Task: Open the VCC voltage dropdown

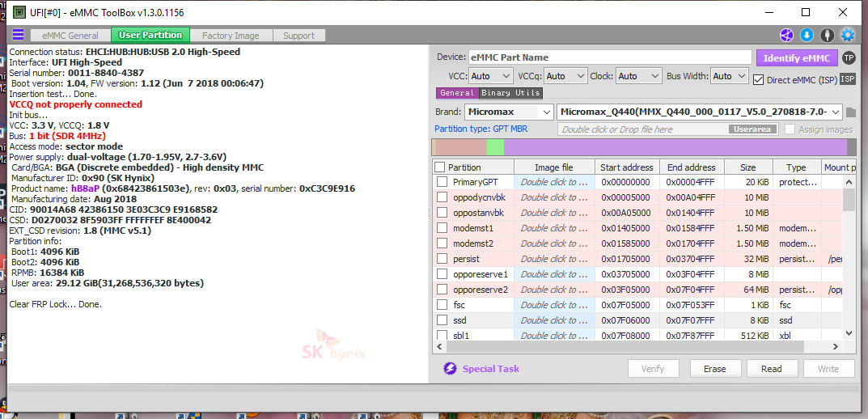Action: click(491, 76)
